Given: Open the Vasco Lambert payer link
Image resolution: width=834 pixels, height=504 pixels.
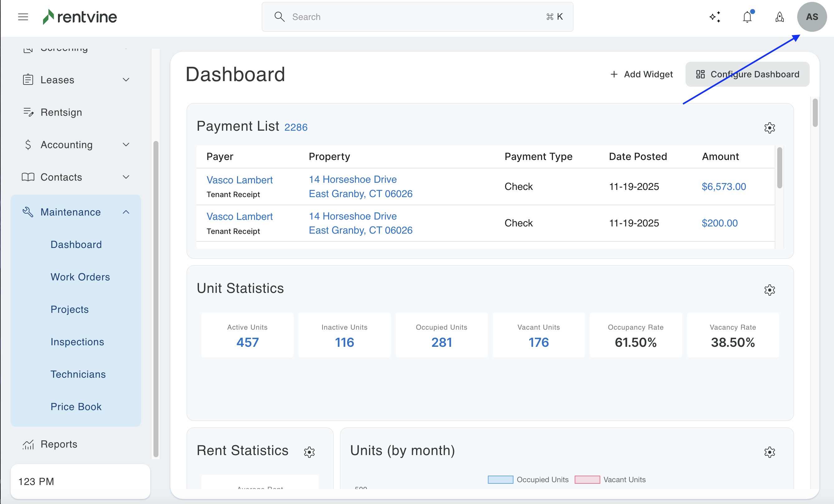Looking at the screenshot, I should tap(239, 180).
